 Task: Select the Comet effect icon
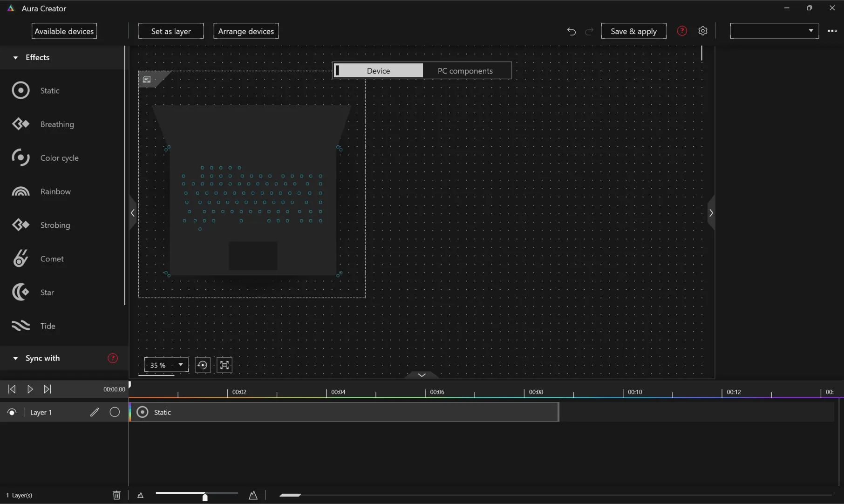[20, 259]
